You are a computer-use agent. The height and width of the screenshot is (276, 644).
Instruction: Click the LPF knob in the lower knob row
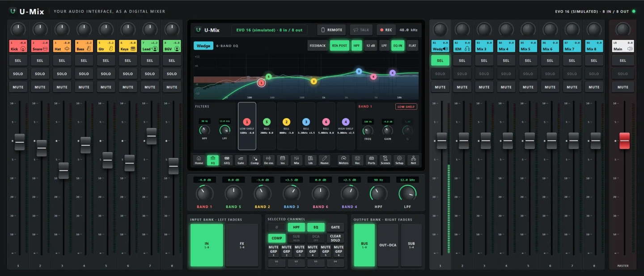tap(407, 193)
